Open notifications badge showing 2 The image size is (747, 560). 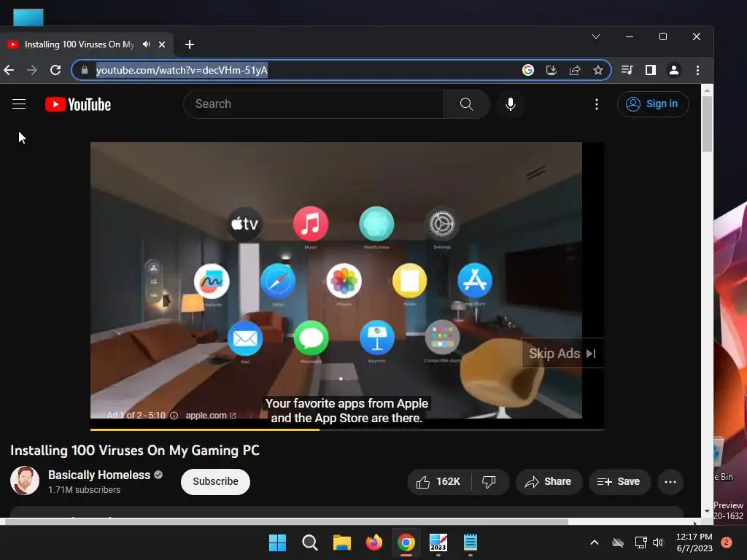726,542
